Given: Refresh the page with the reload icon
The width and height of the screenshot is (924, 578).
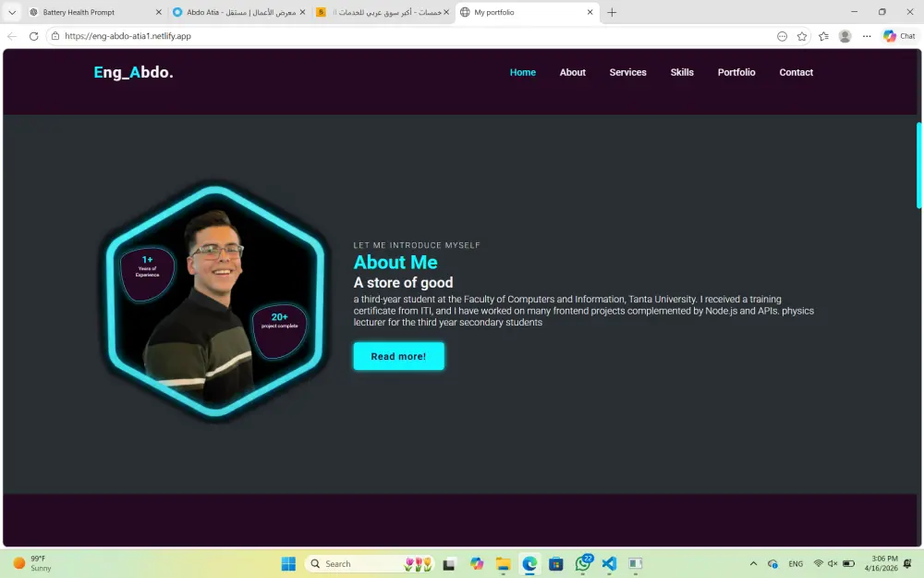Looking at the screenshot, I should click(x=33, y=36).
